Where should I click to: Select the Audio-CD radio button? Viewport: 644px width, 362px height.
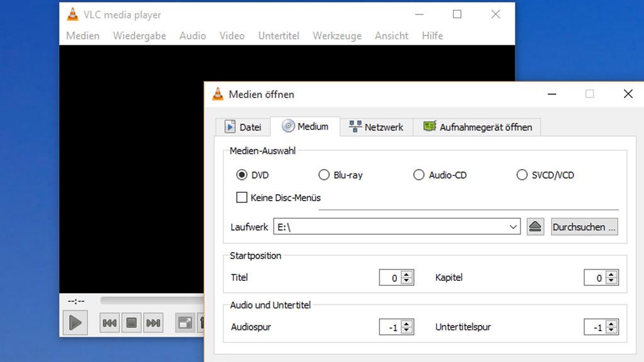418,175
